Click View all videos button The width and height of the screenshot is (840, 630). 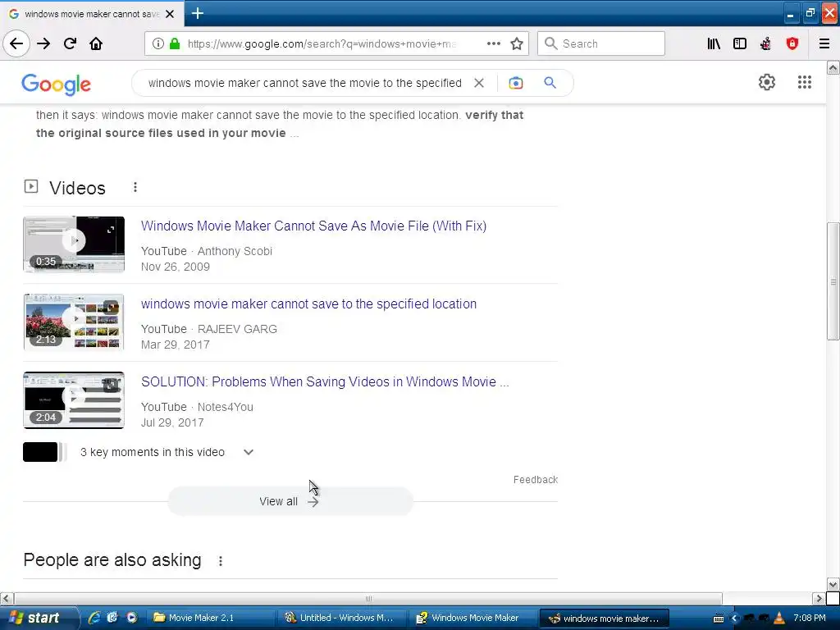pyautogui.click(x=290, y=501)
